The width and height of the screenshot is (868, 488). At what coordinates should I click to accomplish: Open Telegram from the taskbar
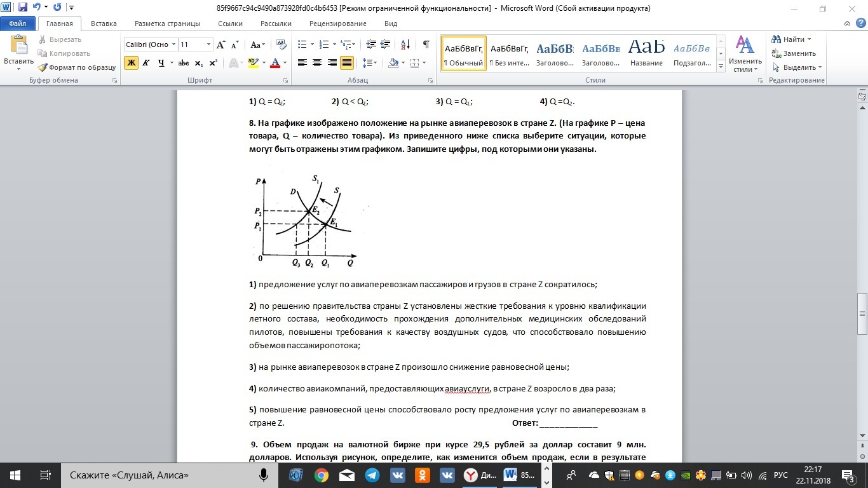(x=372, y=475)
